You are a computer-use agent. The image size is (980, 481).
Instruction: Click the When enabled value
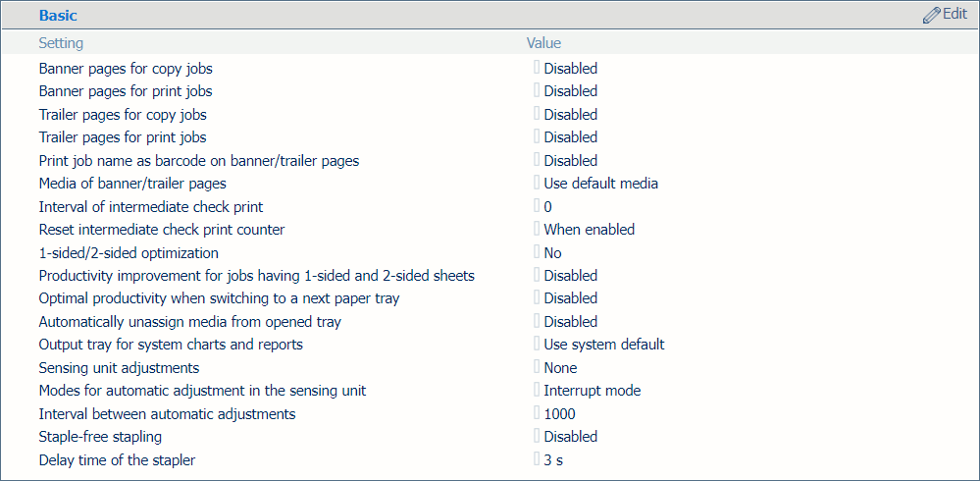(589, 230)
